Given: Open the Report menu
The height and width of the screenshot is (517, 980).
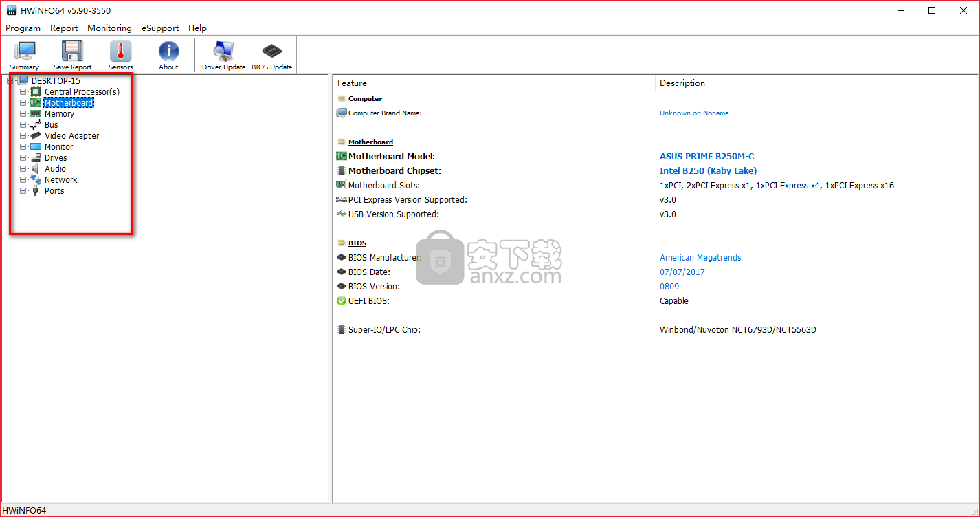Looking at the screenshot, I should pyautogui.click(x=64, y=28).
